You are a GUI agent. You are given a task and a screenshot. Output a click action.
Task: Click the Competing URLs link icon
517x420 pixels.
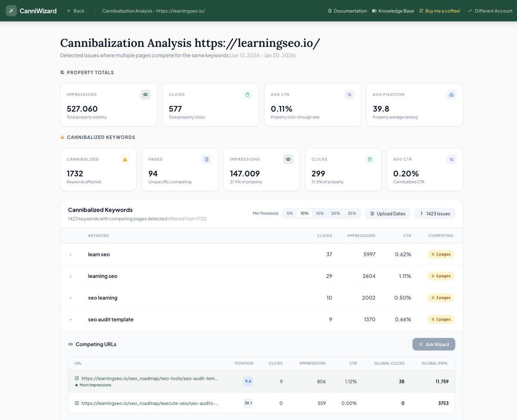tap(70, 344)
